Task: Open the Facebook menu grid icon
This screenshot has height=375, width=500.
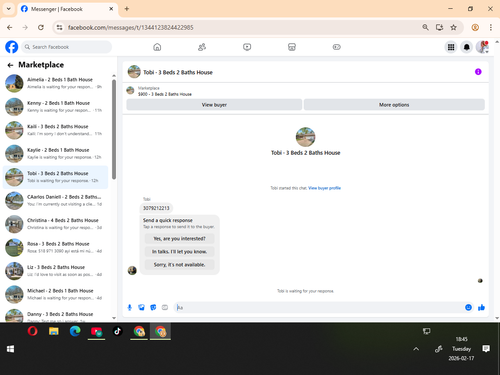Action: click(451, 47)
